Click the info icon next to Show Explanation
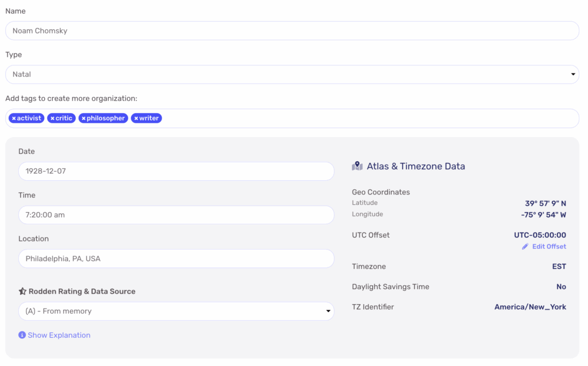 coord(22,335)
